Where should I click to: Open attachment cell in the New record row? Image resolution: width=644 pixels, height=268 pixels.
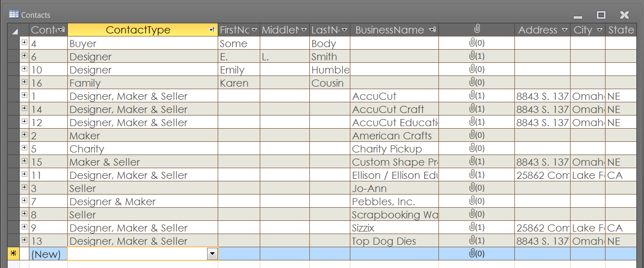476,254
